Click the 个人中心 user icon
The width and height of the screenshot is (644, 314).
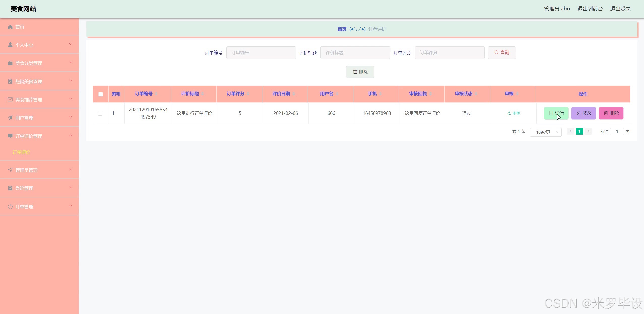(x=10, y=45)
